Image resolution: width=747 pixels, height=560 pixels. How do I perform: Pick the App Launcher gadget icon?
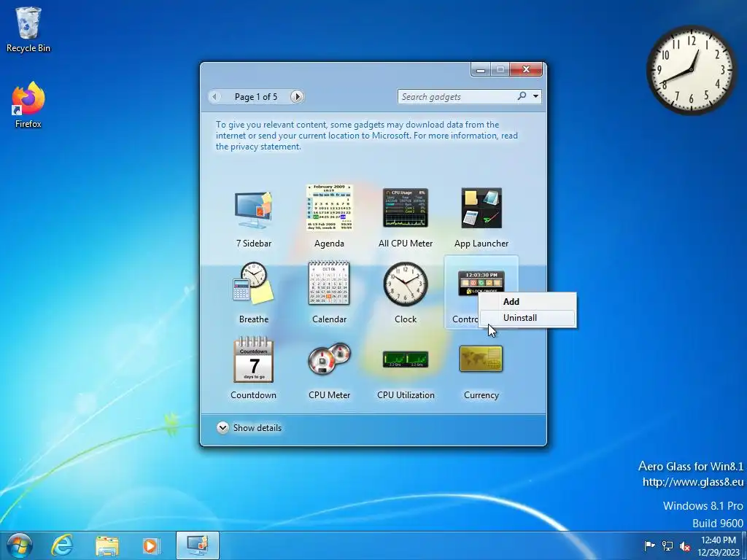(481, 208)
